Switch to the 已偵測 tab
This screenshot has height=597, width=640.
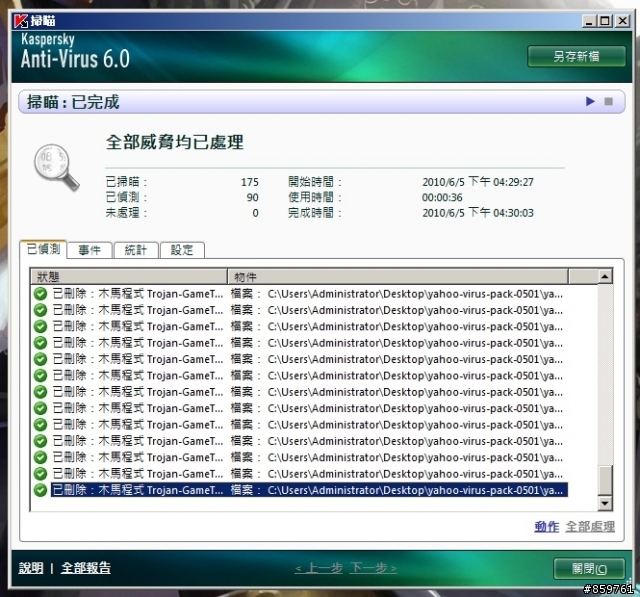coord(43,249)
